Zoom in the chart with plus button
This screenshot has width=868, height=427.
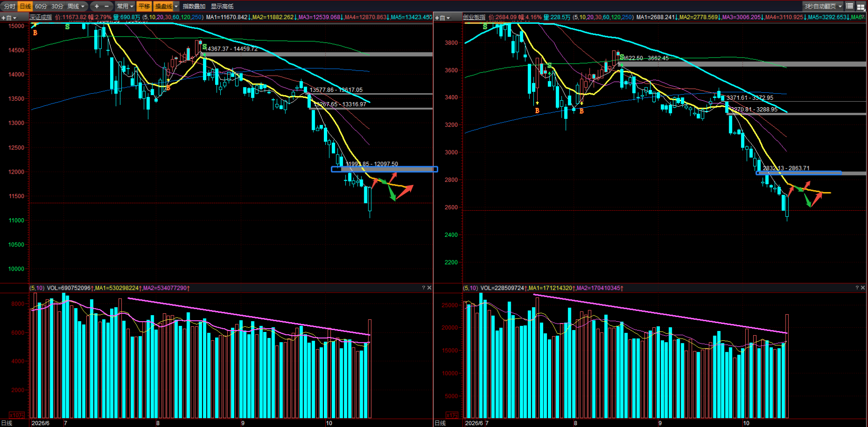click(97, 6)
